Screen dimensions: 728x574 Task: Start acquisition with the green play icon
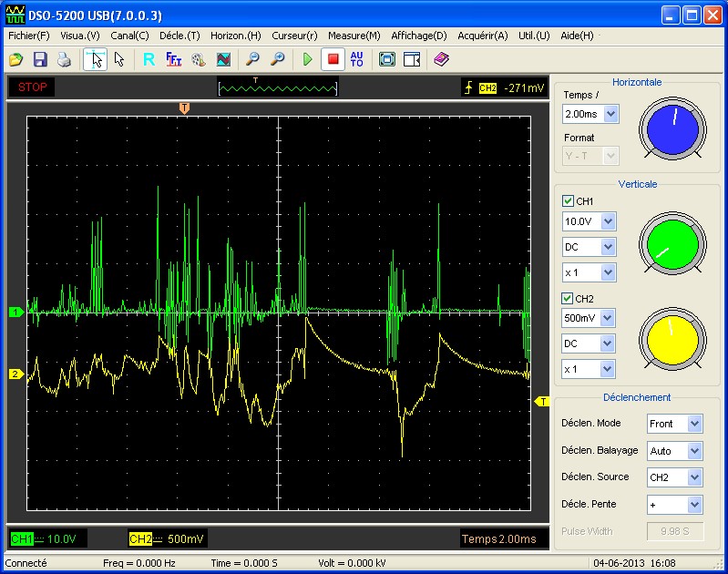[307, 59]
